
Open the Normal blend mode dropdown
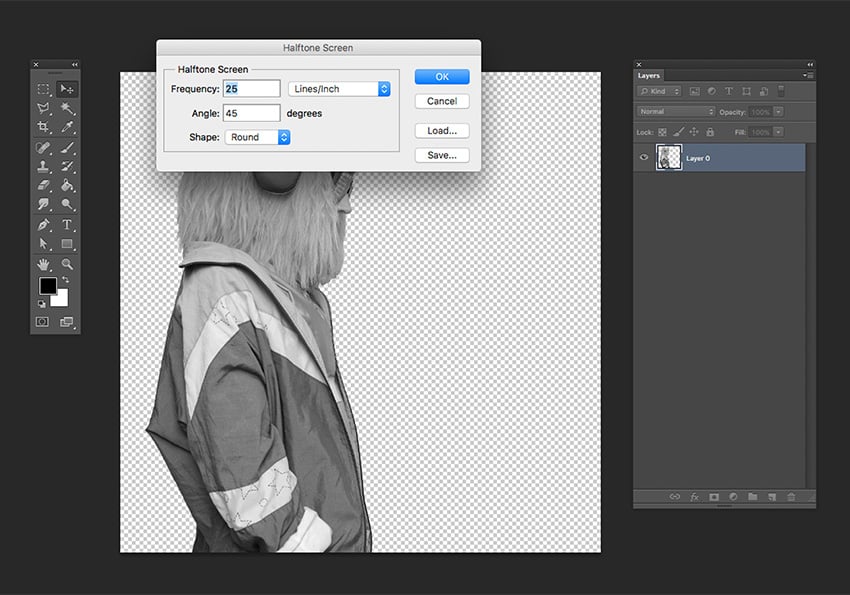677,112
